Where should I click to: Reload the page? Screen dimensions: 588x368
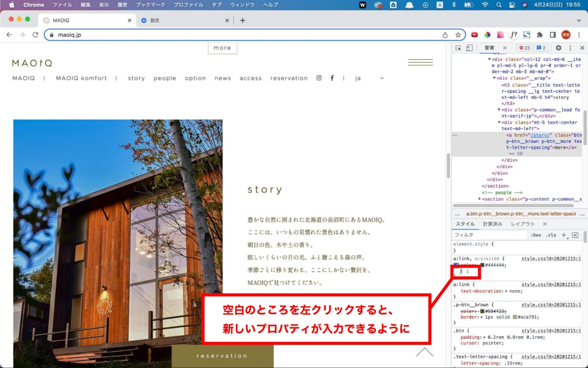35,35
